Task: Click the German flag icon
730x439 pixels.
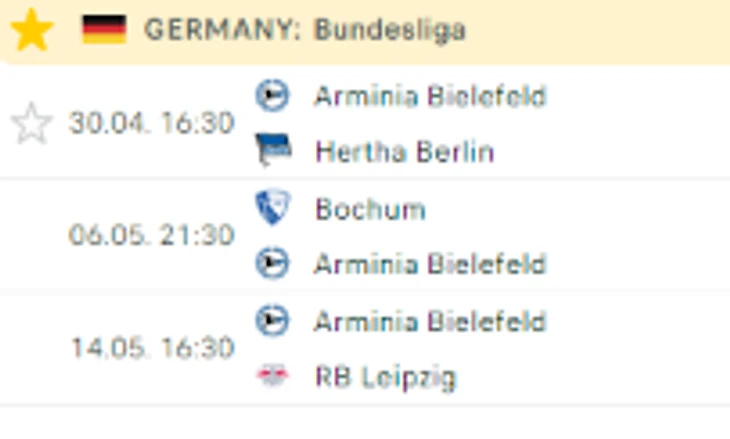Action: pos(103,29)
